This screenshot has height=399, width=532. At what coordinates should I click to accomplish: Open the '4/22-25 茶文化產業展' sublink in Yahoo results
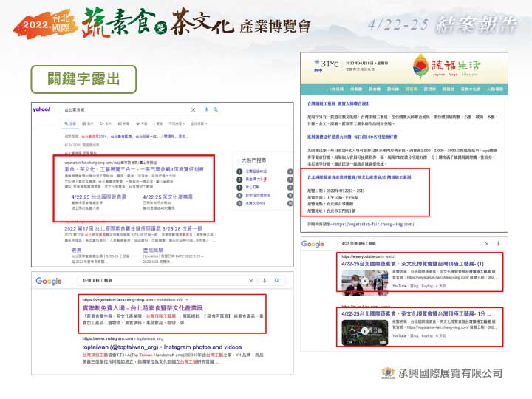168,197
